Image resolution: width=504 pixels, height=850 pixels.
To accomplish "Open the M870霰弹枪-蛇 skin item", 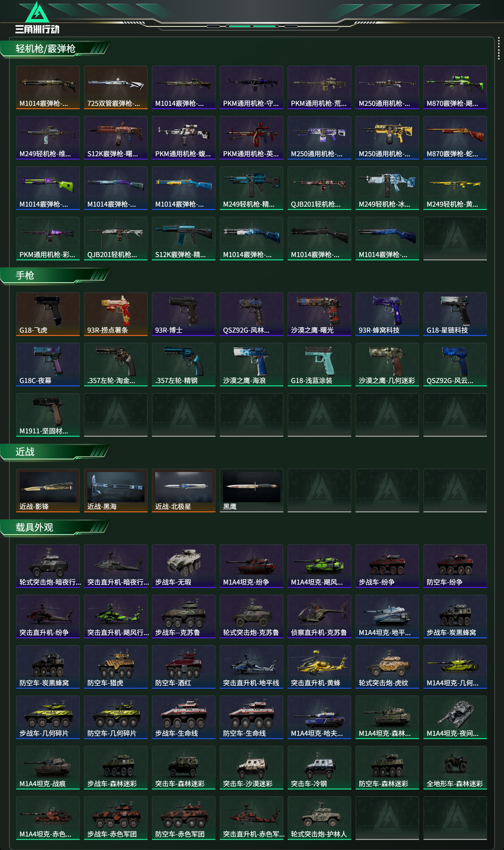I will pyautogui.click(x=455, y=137).
